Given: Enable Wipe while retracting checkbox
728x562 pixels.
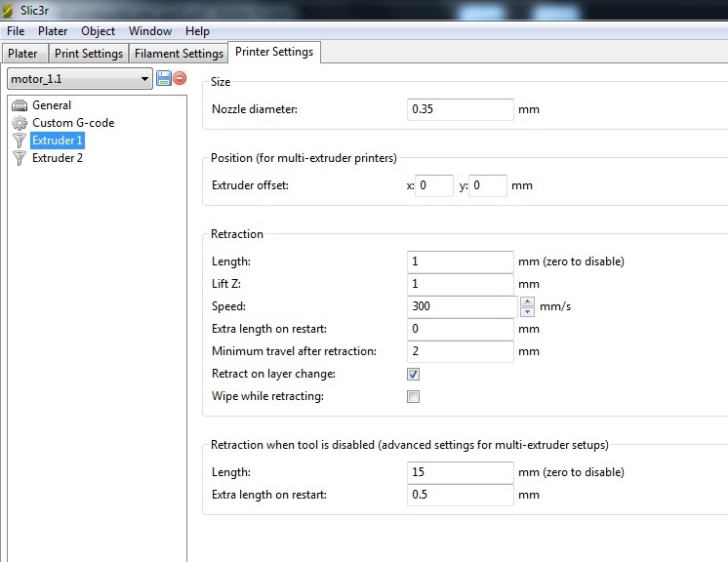Looking at the screenshot, I should click(413, 397).
